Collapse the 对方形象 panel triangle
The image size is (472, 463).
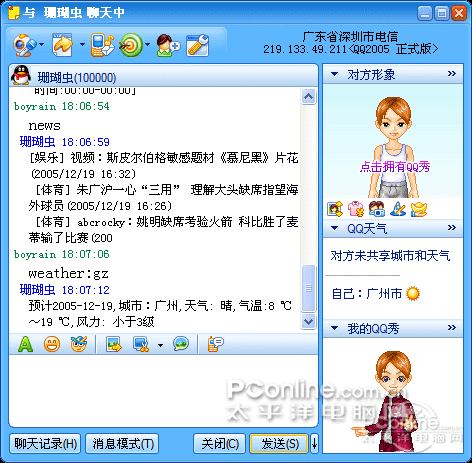click(334, 74)
